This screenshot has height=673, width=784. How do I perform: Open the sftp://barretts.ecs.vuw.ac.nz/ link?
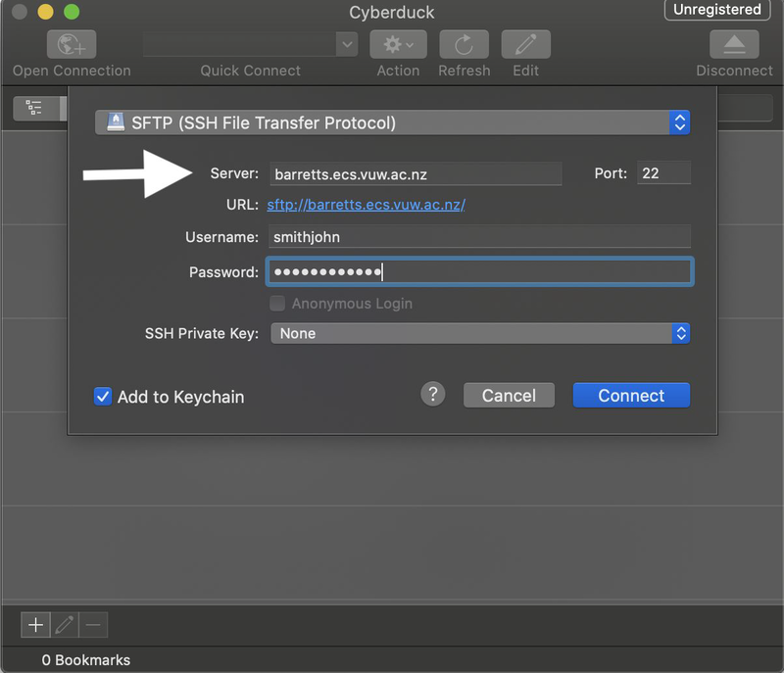point(366,205)
